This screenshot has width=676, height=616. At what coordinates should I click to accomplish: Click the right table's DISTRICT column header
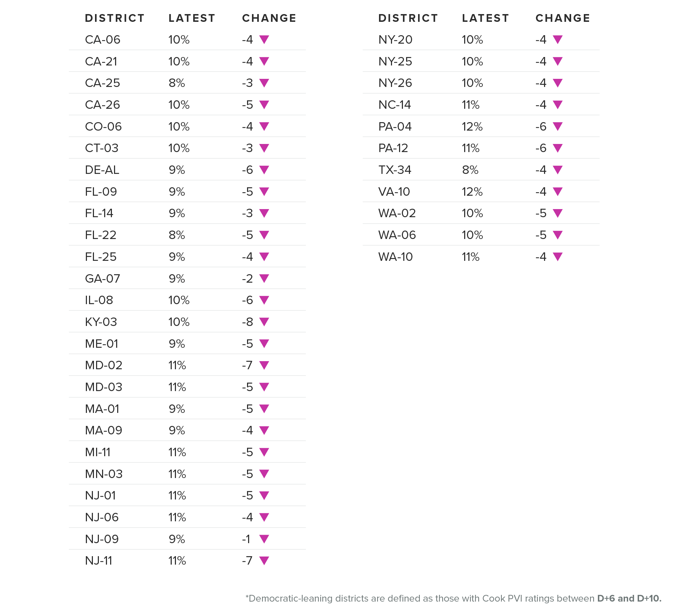tap(408, 18)
